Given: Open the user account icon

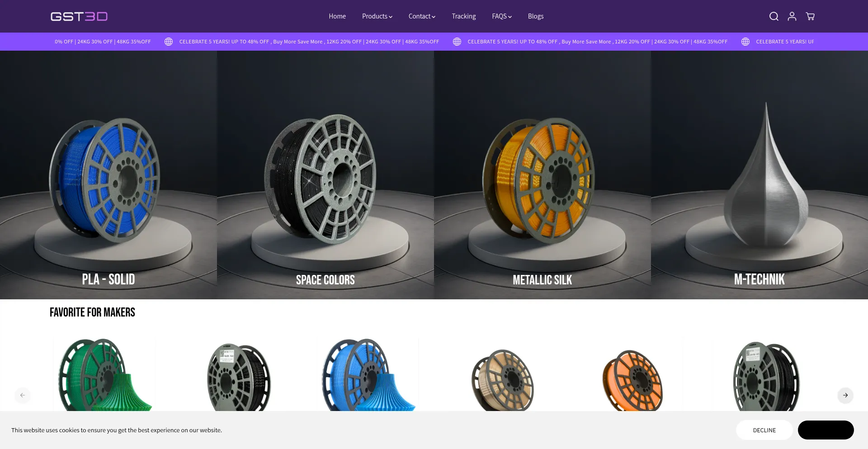Looking at the screenshot, I should click(792, 16).
